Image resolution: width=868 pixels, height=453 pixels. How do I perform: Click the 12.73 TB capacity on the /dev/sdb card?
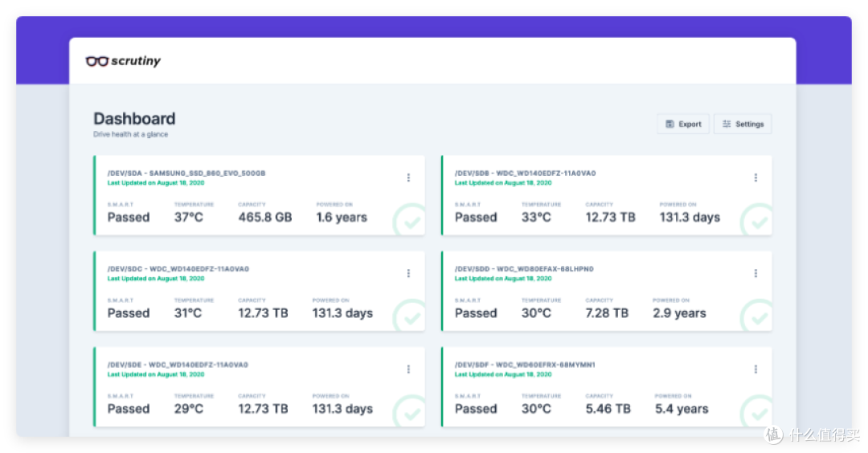tap(611, 218)
